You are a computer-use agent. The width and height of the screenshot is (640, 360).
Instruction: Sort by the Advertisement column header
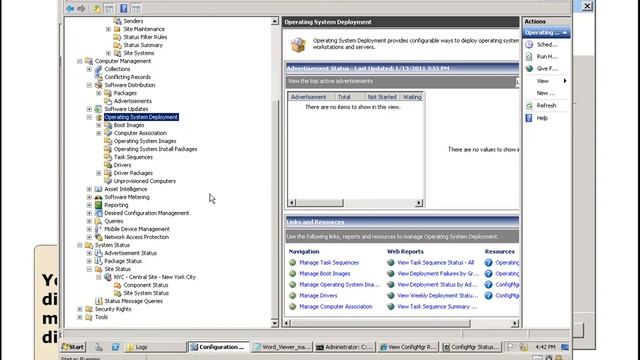tap(312, 97)
